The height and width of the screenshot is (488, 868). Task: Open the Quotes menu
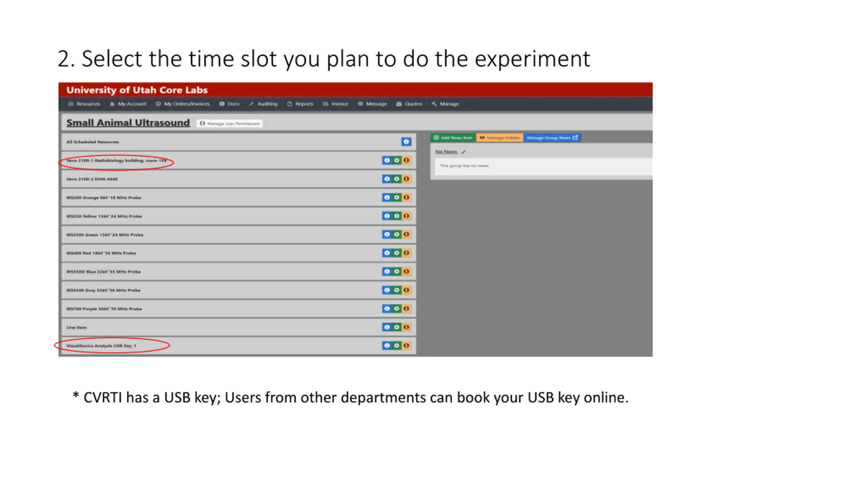409,104
